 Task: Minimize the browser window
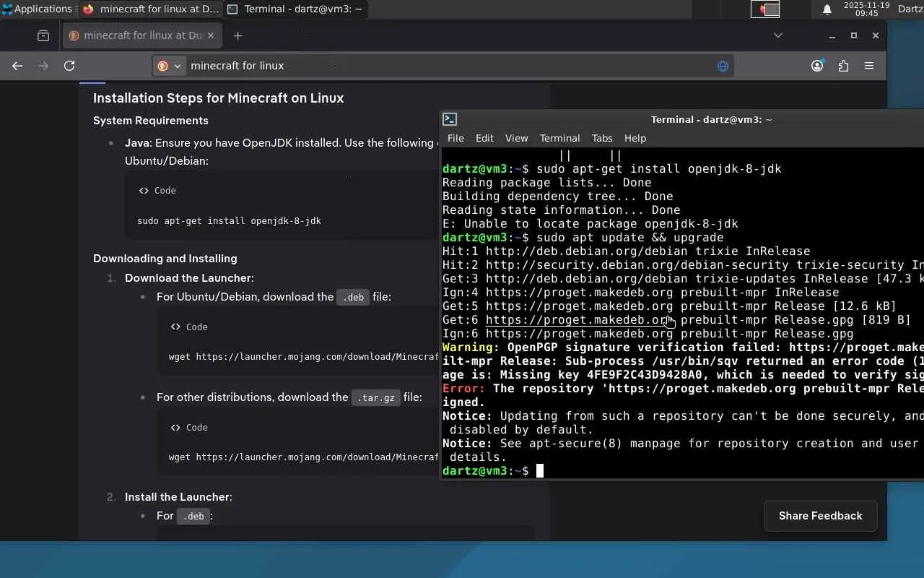click(x=832, y=35)
